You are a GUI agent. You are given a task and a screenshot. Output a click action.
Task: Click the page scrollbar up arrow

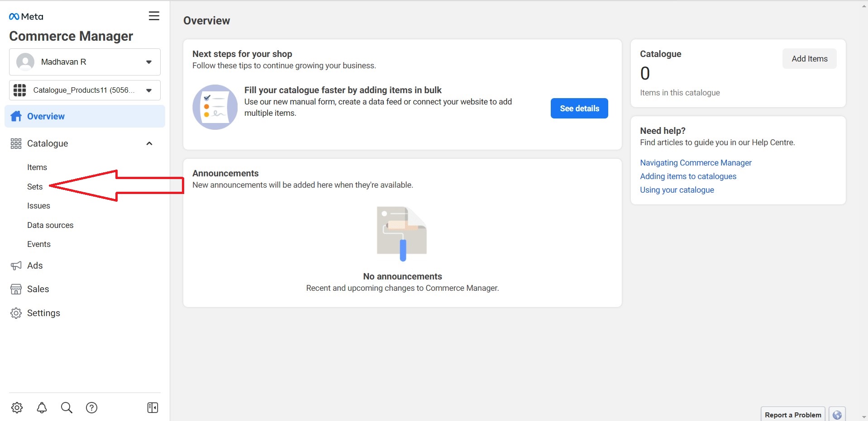point(864,6)
